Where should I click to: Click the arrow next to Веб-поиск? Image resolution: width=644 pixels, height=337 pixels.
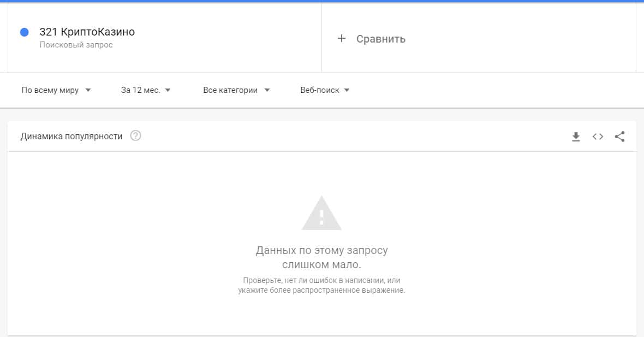click(x=347, y=90)
